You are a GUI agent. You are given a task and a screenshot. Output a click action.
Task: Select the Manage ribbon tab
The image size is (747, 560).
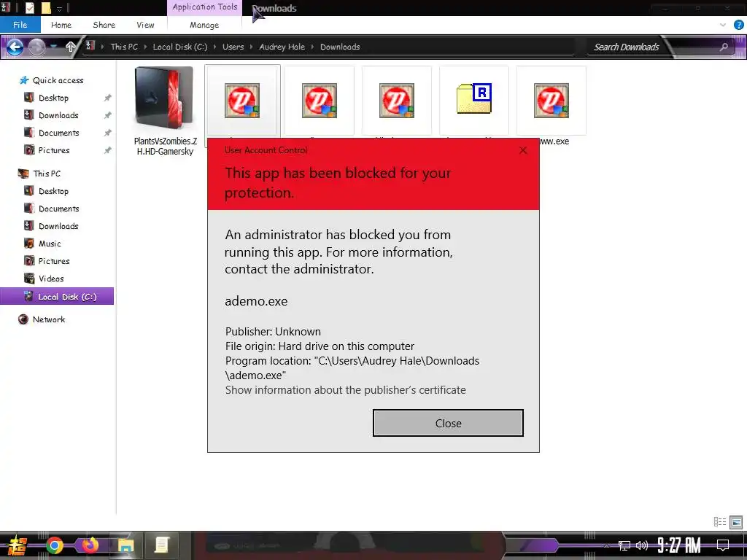(x=204, y=25)
